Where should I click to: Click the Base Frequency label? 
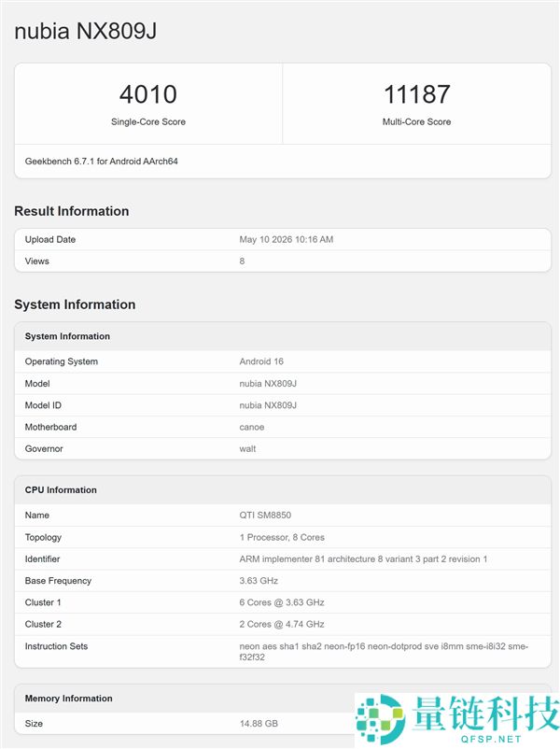tap(58, 581)
